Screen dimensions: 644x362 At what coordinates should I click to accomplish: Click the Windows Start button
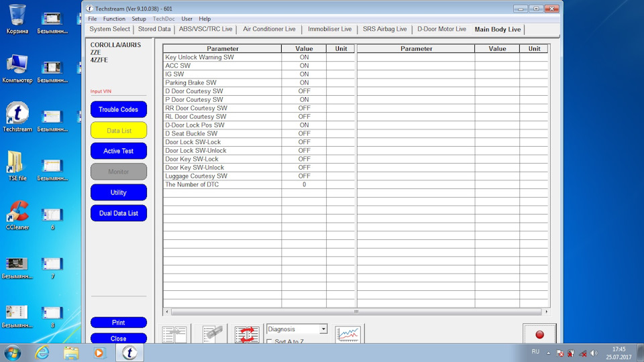12,353
